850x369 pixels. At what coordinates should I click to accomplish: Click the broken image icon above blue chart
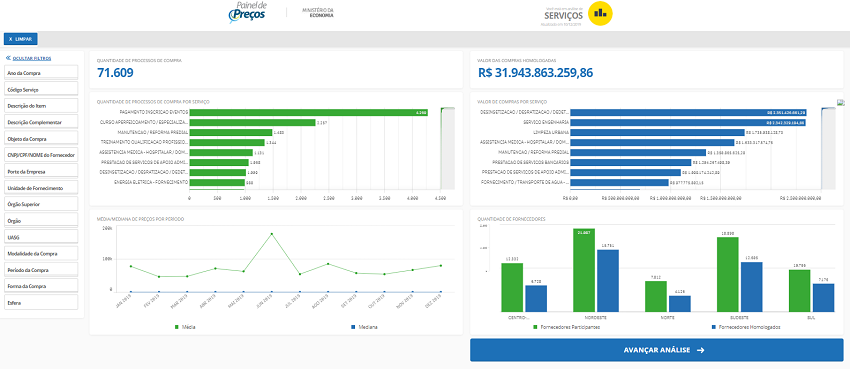pyautogui.click(x=841, y=102)
